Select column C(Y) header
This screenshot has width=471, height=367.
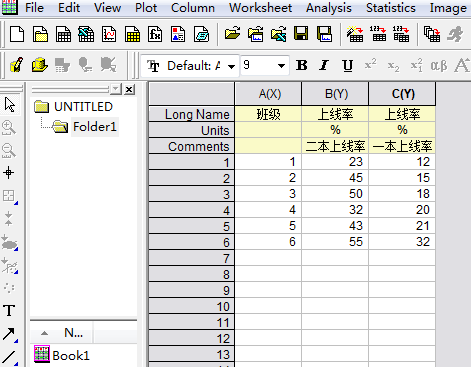coord(402,94)
